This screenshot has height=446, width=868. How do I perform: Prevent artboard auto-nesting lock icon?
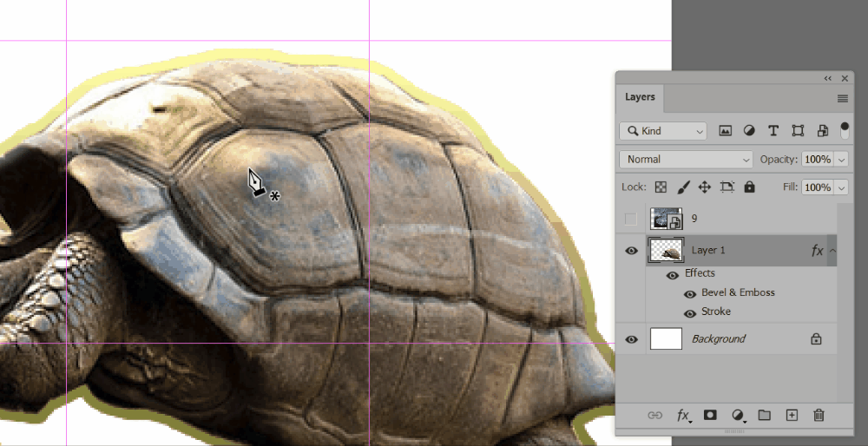coord(727,187)
